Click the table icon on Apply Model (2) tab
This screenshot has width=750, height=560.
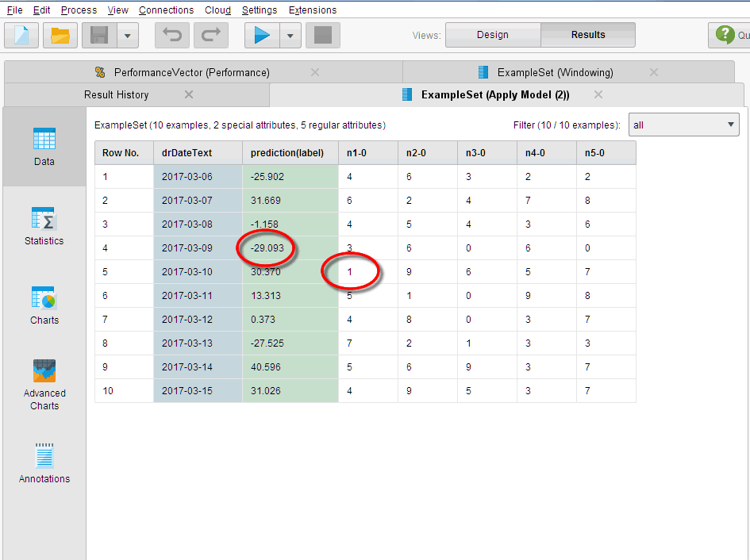pos(407,94)
